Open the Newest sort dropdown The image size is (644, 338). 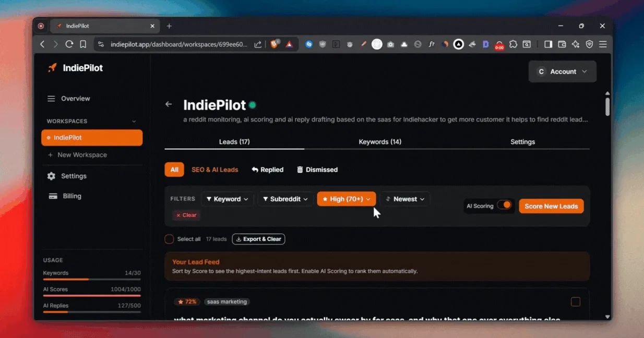pyautogui.click(x=405, y=199)
